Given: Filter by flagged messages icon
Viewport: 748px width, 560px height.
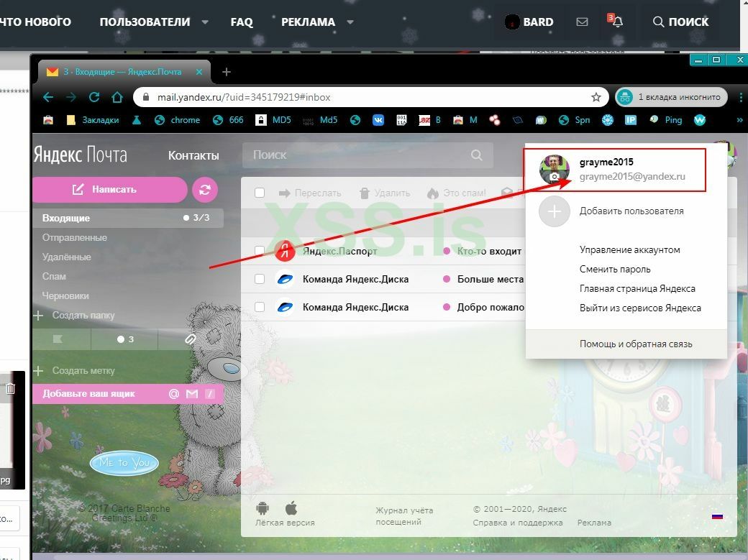Looking at the screenshot, I should [58, 339].
